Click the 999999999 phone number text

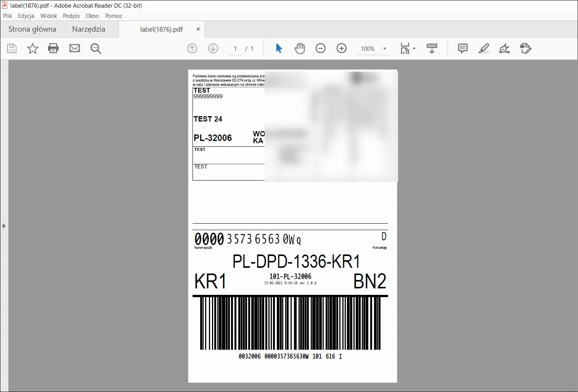pos(208,96)
